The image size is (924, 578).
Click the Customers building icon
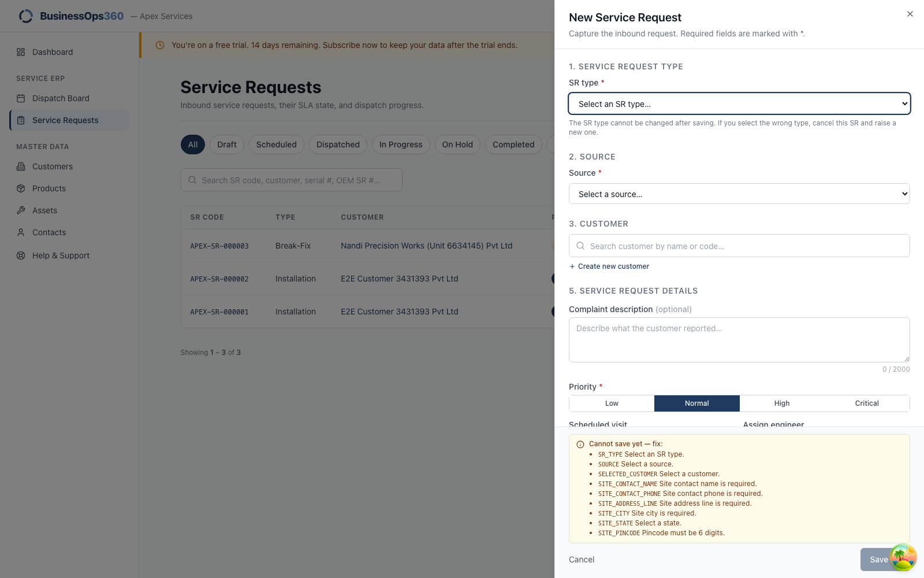tap(21, 166)
